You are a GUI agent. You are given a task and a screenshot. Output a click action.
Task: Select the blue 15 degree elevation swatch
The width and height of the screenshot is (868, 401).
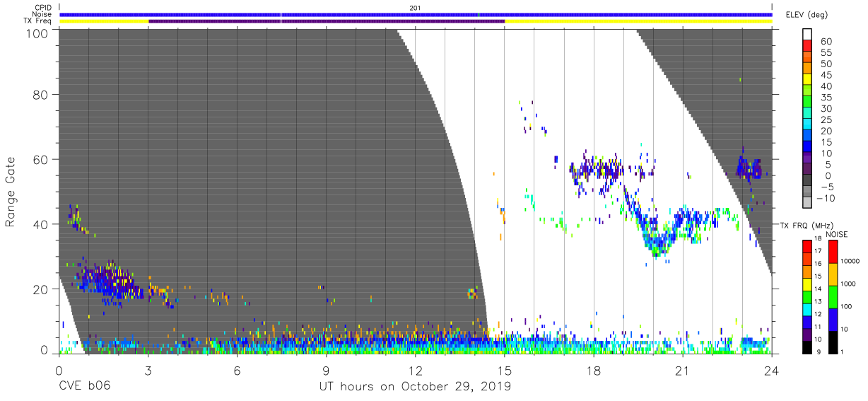[808, 146]
